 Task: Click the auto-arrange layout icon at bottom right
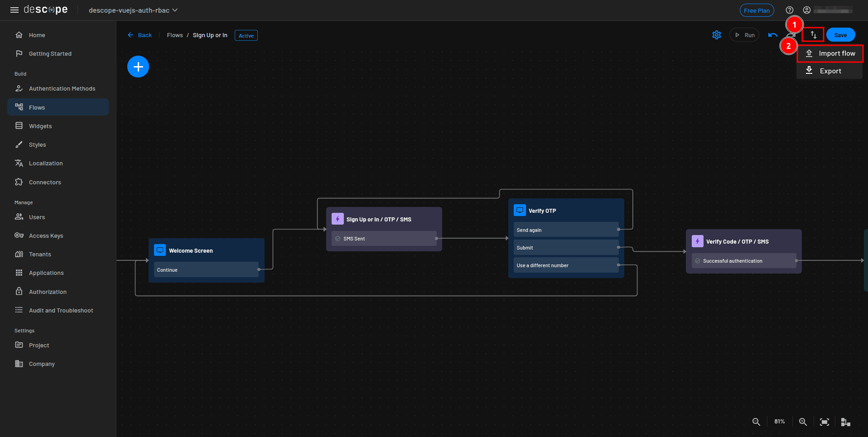pyautogui.click(x=845, y=422)
